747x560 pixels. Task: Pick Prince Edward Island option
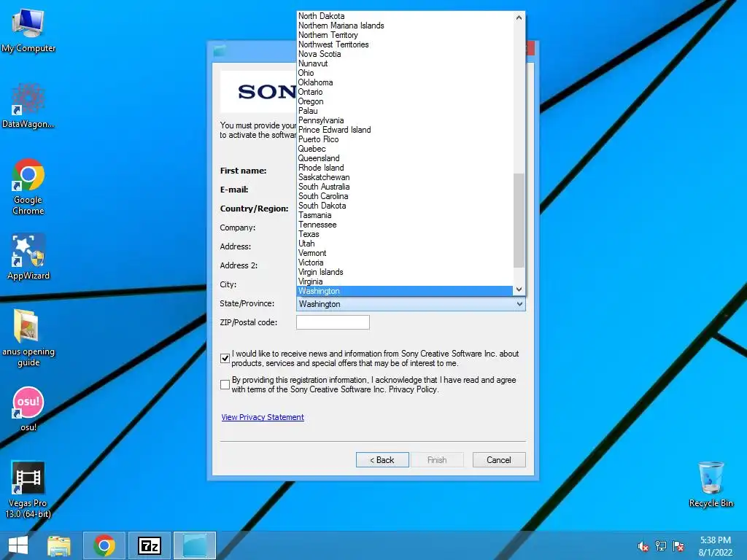(x=405, y=130)
